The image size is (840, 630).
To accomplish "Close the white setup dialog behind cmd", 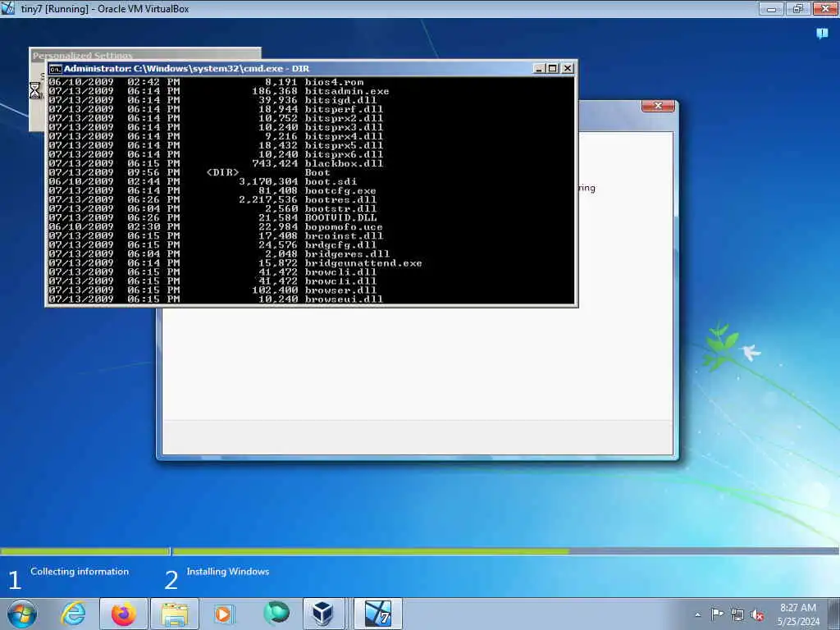I will (x=659, y=106).
